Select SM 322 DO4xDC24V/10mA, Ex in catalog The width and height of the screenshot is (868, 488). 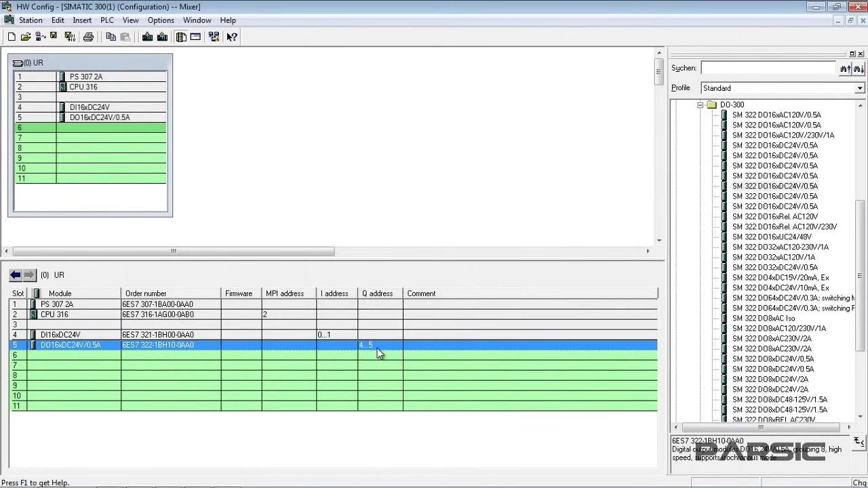pos(781,287)
